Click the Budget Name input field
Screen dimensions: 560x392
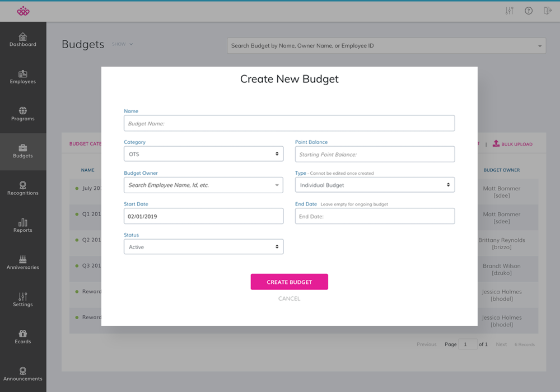(x=289, y=123)
